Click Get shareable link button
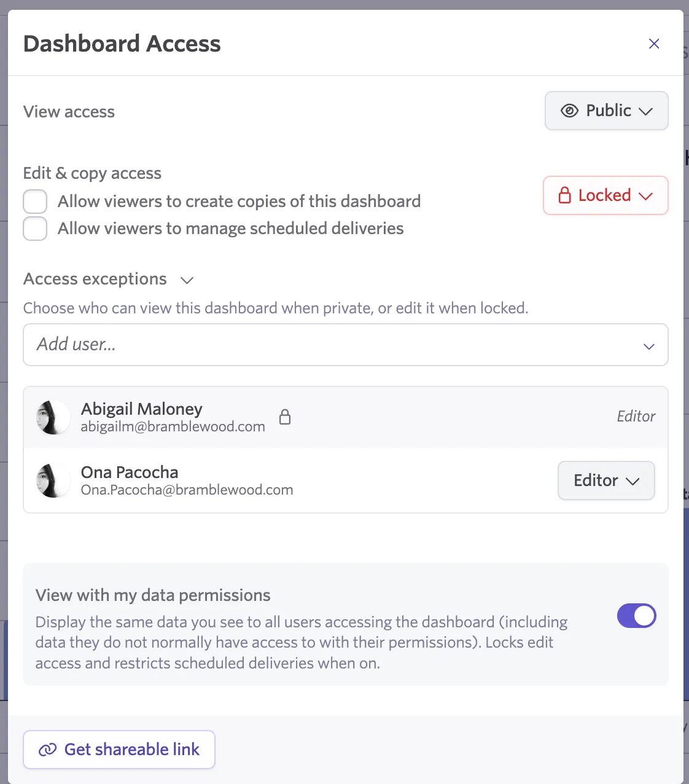The image size is (689, 784). (119, 750)
